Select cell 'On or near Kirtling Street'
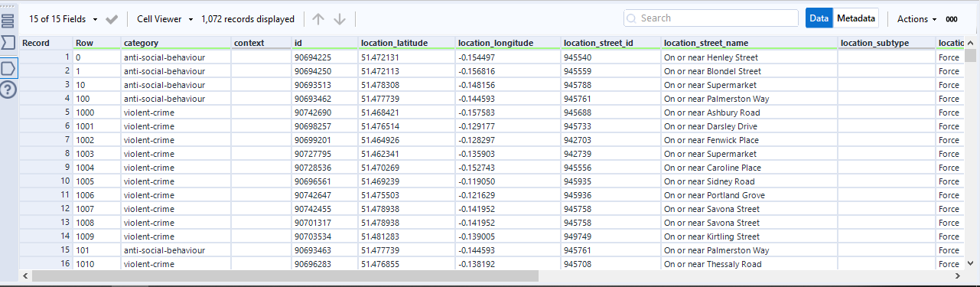This screenshot has height=287, width=980. (x=749, y=236)
